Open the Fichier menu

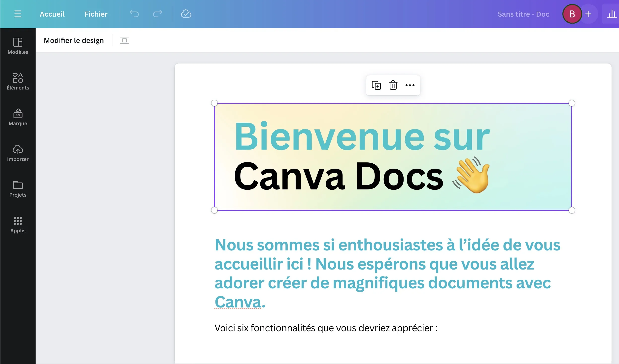tap(96, 14)
